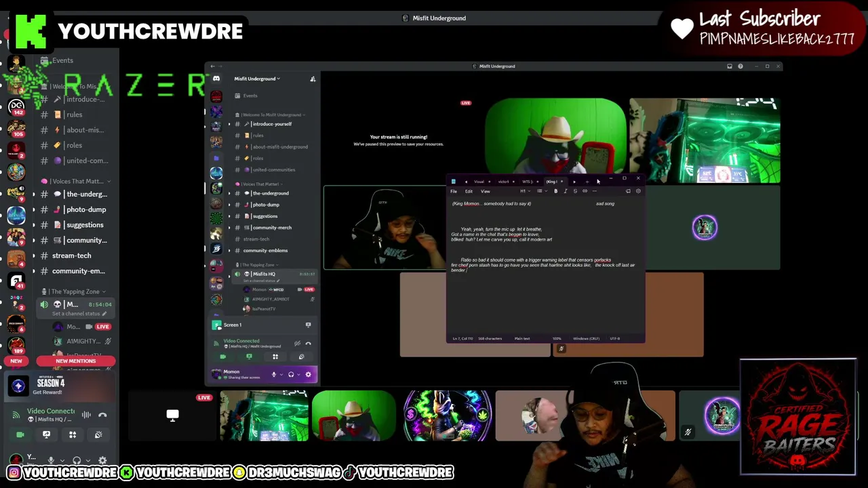Deafen with headphones icon in Momon's user panel
The width and height of the screenshot is (868, 488).
(x=291, y=374)
